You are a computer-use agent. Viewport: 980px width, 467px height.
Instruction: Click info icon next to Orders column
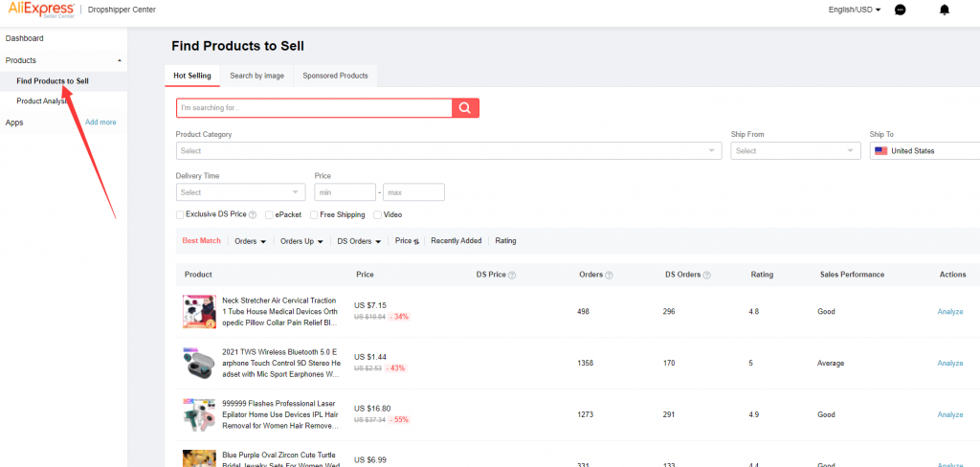(610, 276)
